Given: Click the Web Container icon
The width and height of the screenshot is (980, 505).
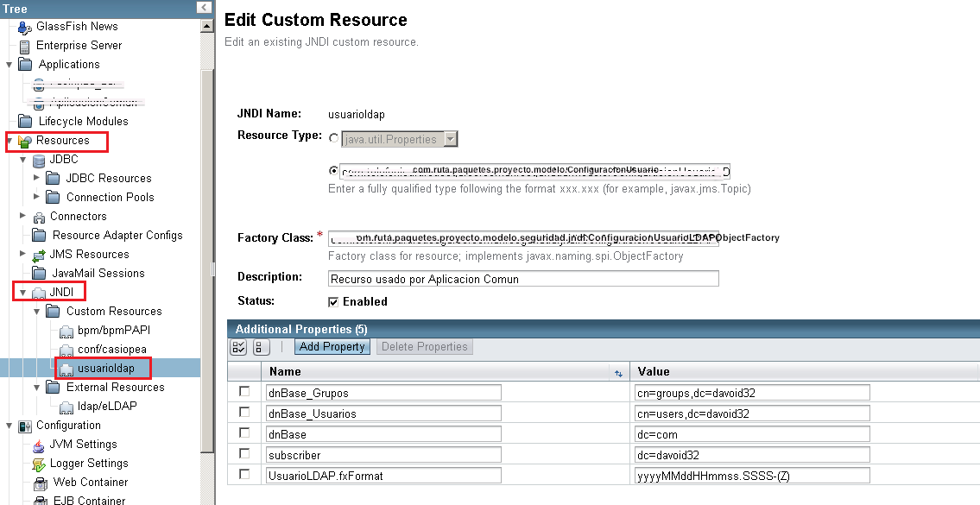Looking at the screenshot, I should pyautogui.click(x=39, y=483).
